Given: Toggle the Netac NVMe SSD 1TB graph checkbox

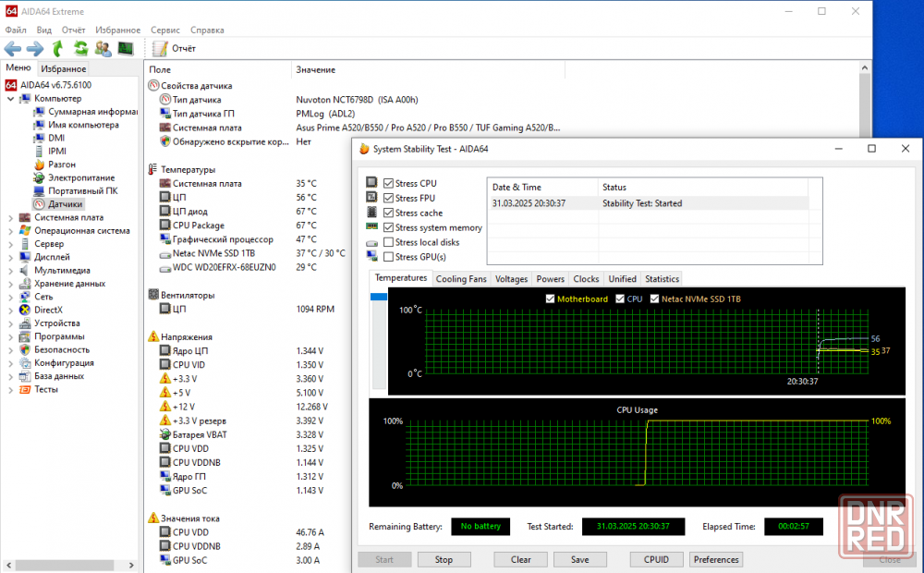Looking at the screenshot, I should (x=654, y=299).
